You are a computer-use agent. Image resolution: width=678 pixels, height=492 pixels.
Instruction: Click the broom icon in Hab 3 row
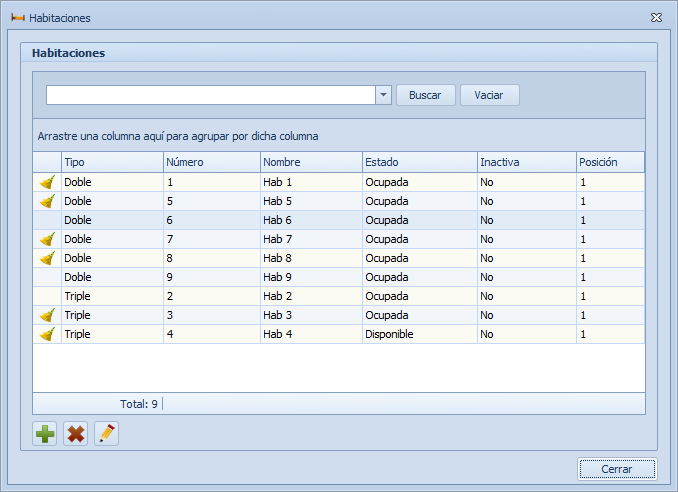(x=47, y=315)
